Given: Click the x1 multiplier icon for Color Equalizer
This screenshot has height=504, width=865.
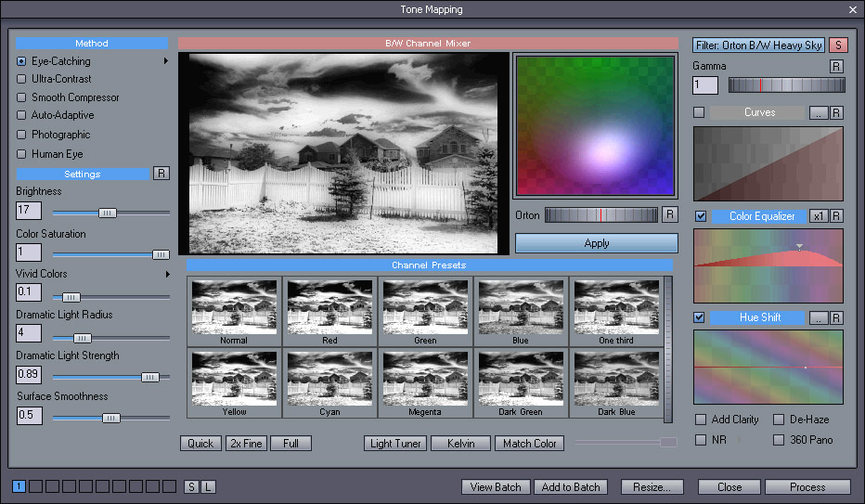Looking at the screenshot, I should 819,216.
